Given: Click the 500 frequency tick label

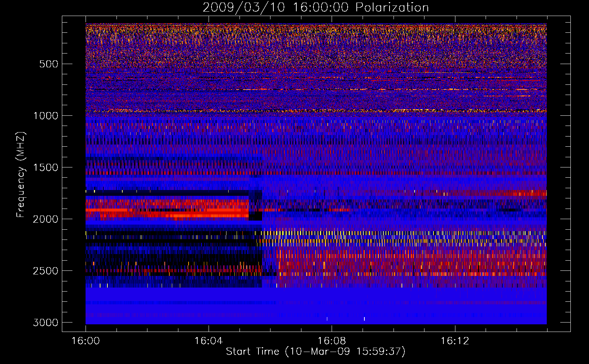Looking at the screenshot, I should (49, 64).
